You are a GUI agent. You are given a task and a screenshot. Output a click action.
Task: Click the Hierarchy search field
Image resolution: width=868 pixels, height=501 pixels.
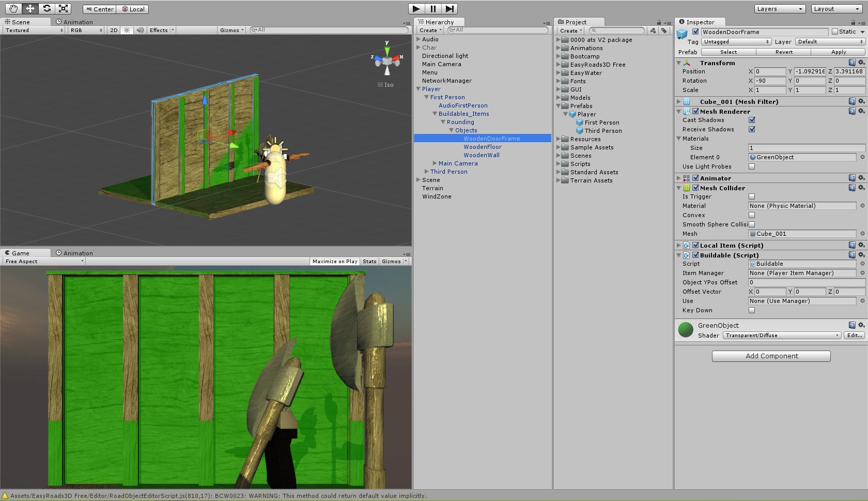coord(498,30)
